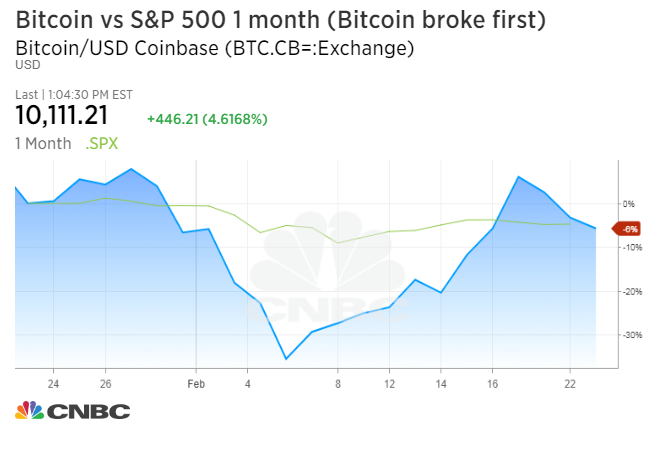This screenshot has height=450, width=670.
Task: Click the Last 1:04:30 PM EST timestamp
Action: tap(74, 95)
